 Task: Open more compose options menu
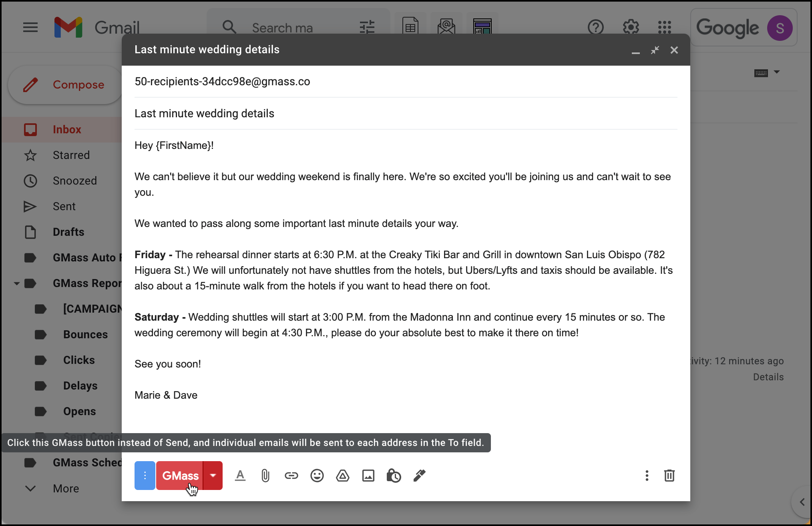tap(647, 476)
